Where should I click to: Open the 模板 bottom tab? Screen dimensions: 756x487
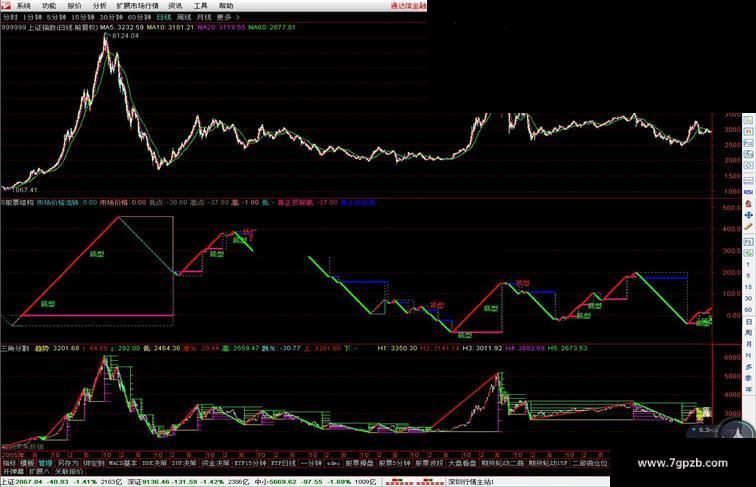[27, 463]
